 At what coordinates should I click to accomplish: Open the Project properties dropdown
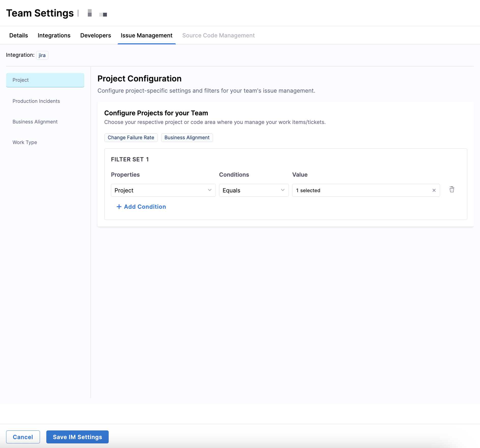click(163, 190)
